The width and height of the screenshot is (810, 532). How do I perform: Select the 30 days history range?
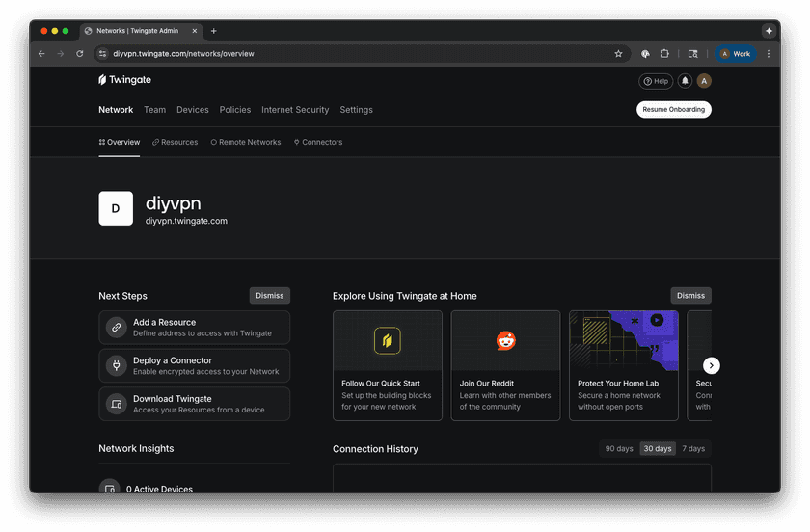(x=657, y=449)
